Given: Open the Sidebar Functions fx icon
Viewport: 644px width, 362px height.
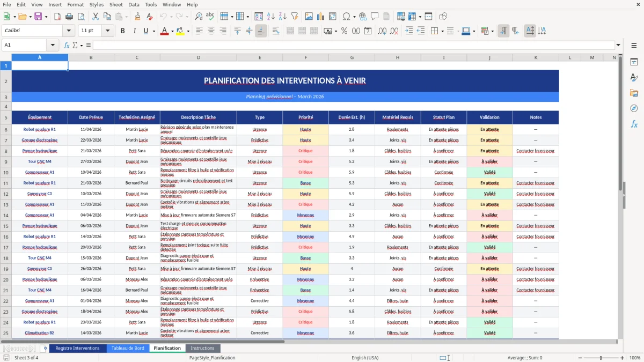Looking at the screenshot, I should (634, 124).
